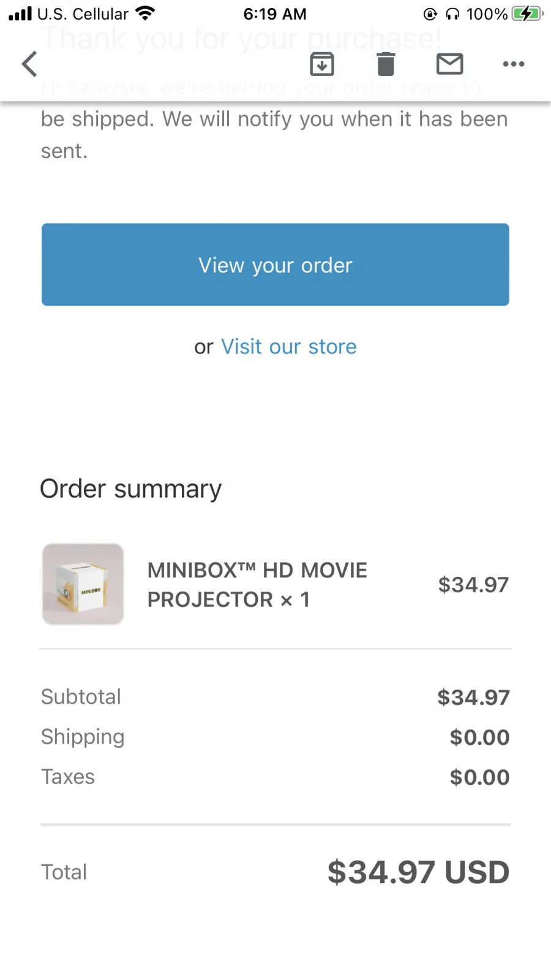551x980 pixels.
Task: Open the MINIBOX projector product thumbnail
Action: (83, 584)
